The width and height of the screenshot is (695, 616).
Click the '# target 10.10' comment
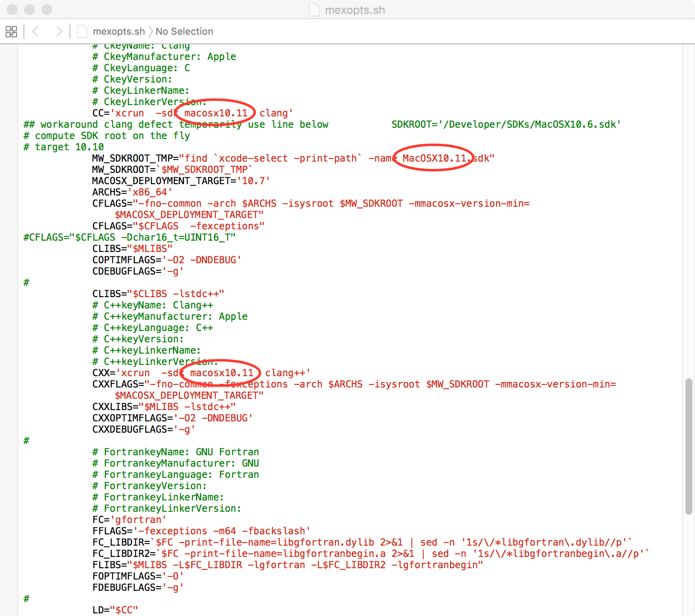click(63, 147)
